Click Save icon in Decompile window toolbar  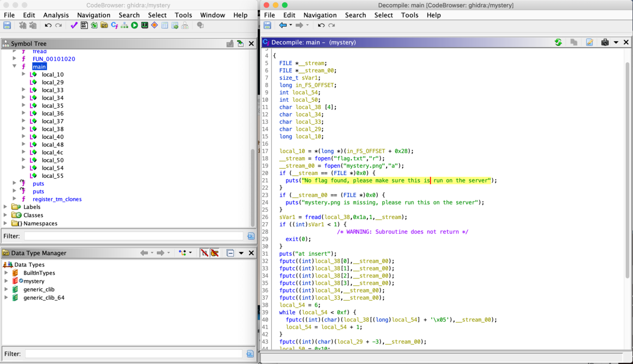[267, 25]
